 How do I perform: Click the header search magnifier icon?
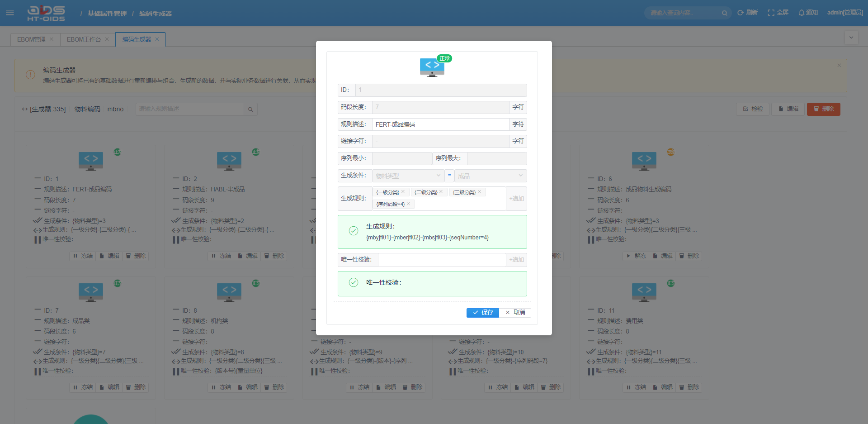(724, 13)
